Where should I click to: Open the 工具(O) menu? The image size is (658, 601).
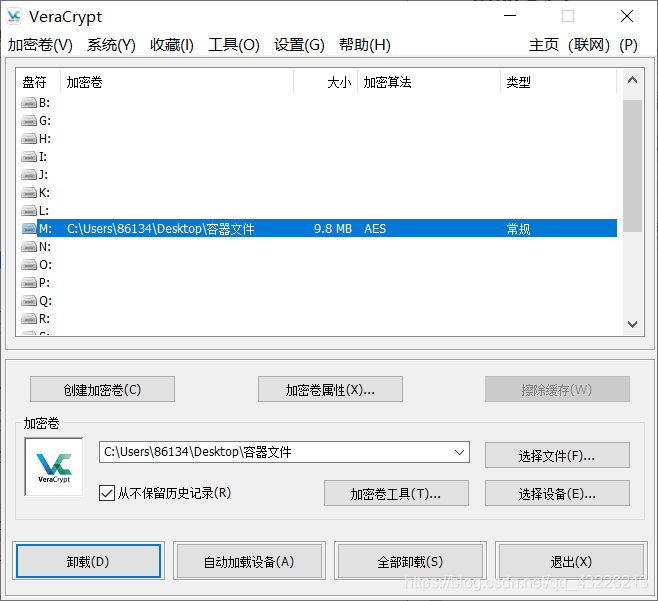(234, 45)
